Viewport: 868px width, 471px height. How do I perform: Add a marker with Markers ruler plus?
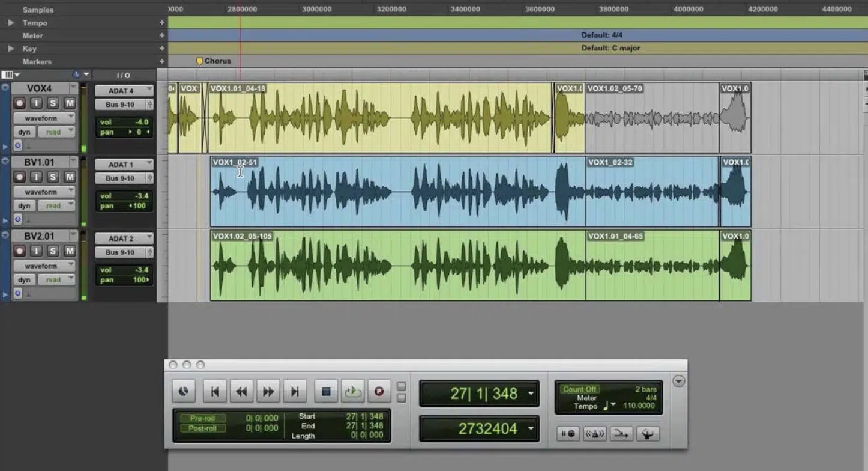pyautogui.click(x=161, y=61)
